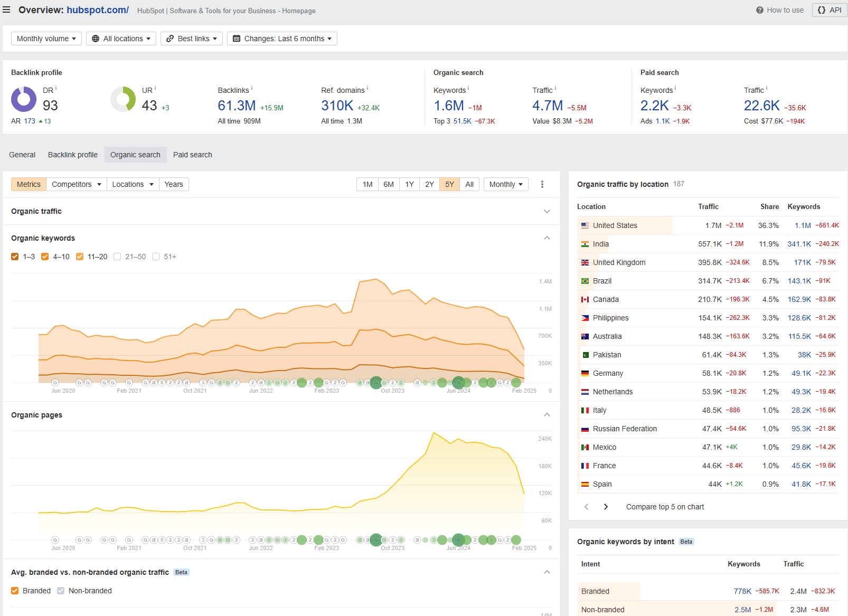
Task: Open the Monthly volume dropdown
Action: tap(46, 39)
